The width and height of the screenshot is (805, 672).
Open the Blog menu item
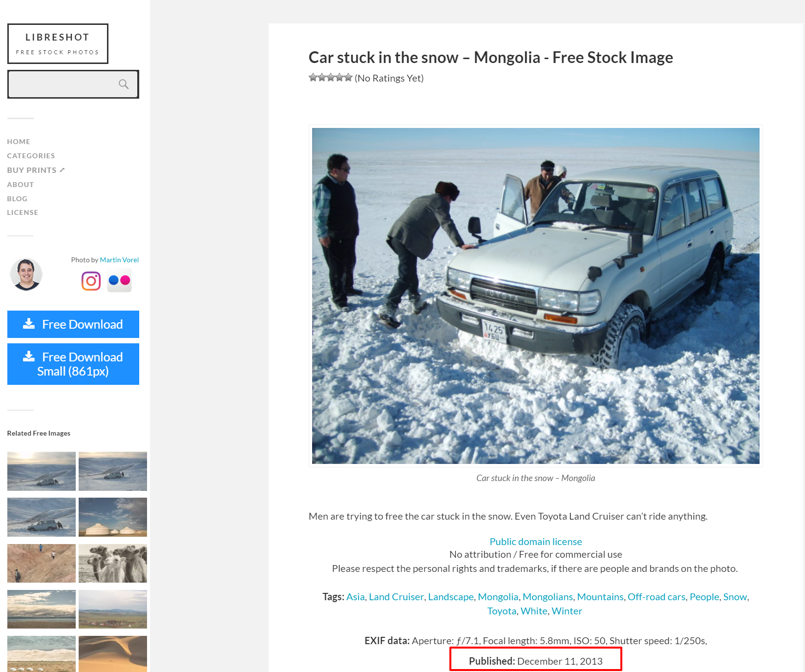pyautogui.click(x=17, y=199)
